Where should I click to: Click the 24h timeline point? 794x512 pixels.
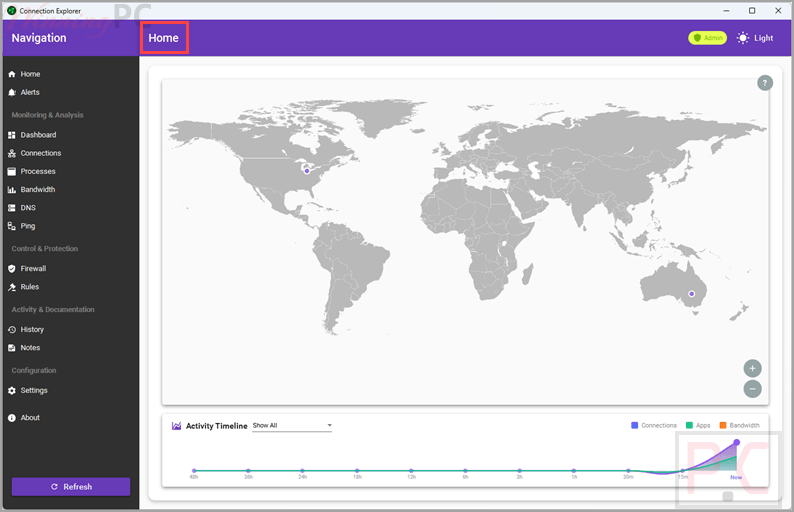[302, 470]
